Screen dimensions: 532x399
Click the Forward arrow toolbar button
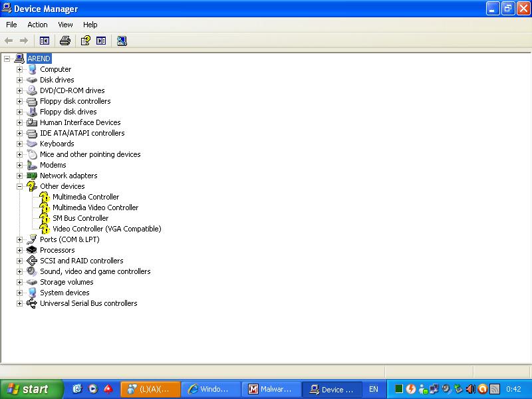[x=24, y=41]
